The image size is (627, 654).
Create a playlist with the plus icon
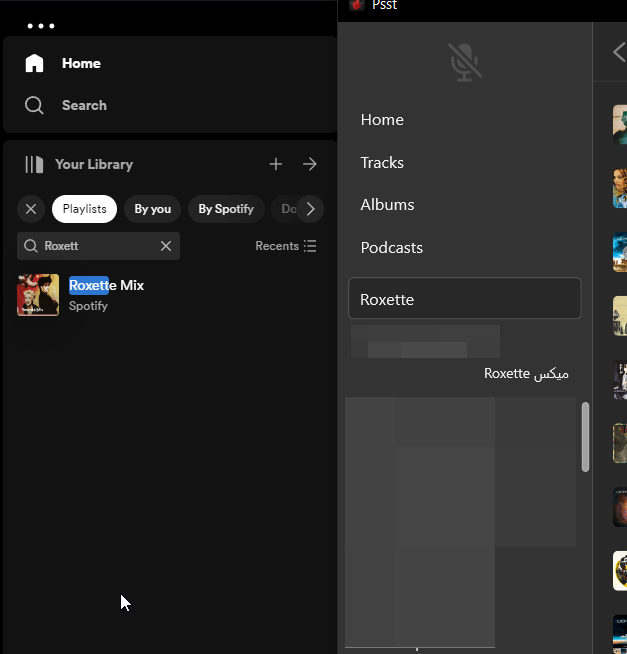click(x=276, y=164)
